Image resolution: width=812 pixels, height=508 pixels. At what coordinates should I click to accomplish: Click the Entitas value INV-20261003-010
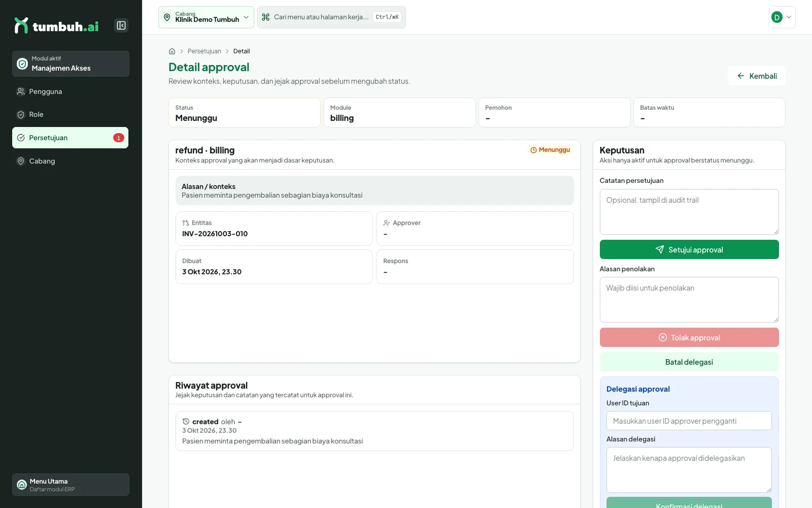pyautogui.click(x=215, y=234)
